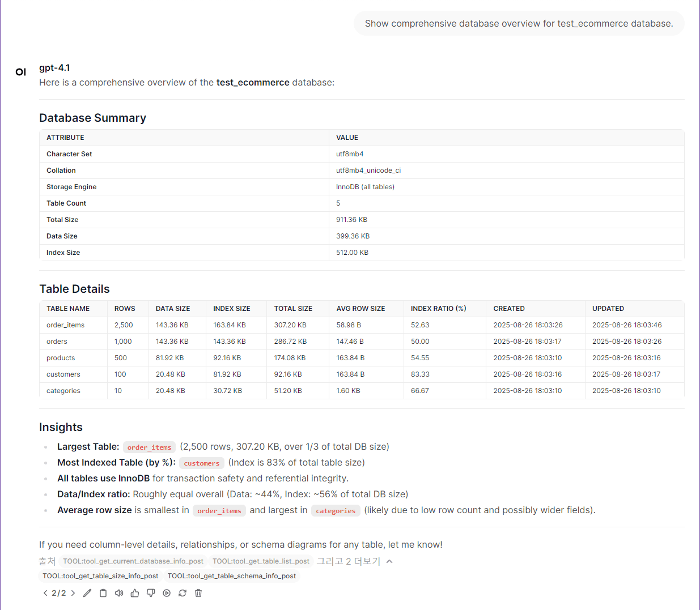The width and height of the screenshot is (700, 610).
Task: Click the order_items code tag under Largest Table
Action: click(x=149, y=447)
